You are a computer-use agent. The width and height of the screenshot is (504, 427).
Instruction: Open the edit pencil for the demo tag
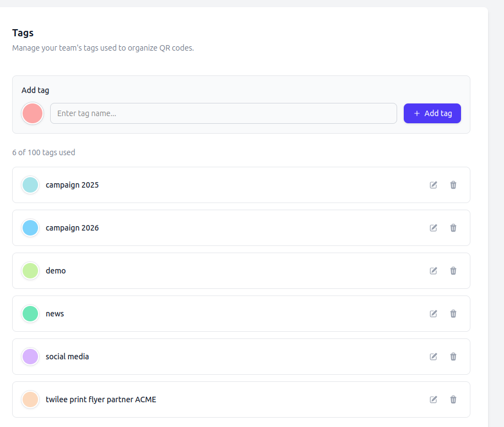433,271
